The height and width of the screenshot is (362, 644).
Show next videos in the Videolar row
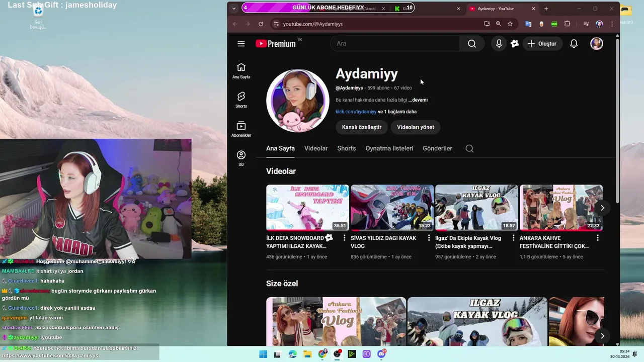(602, 208)
